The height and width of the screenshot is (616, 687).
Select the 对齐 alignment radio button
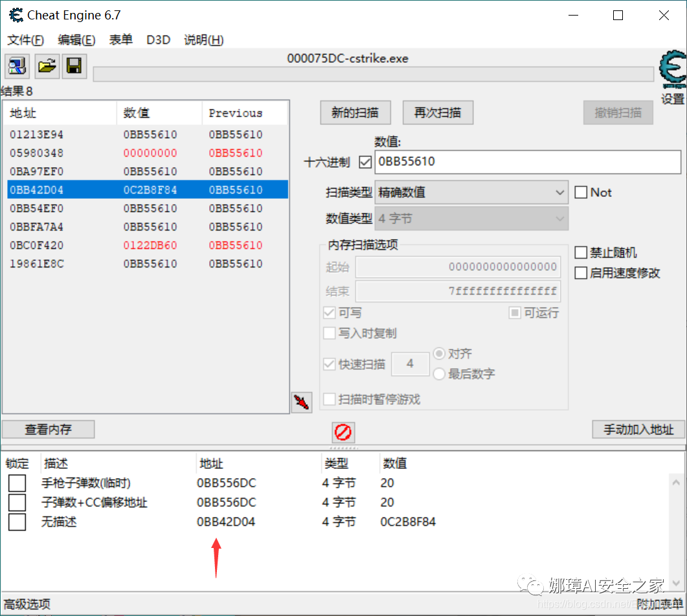439,354
